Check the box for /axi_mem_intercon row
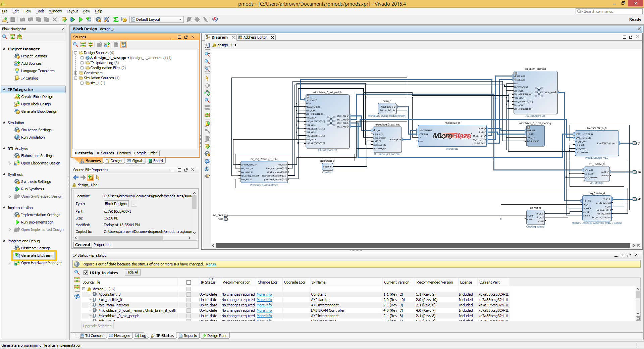 coord(189,305)
